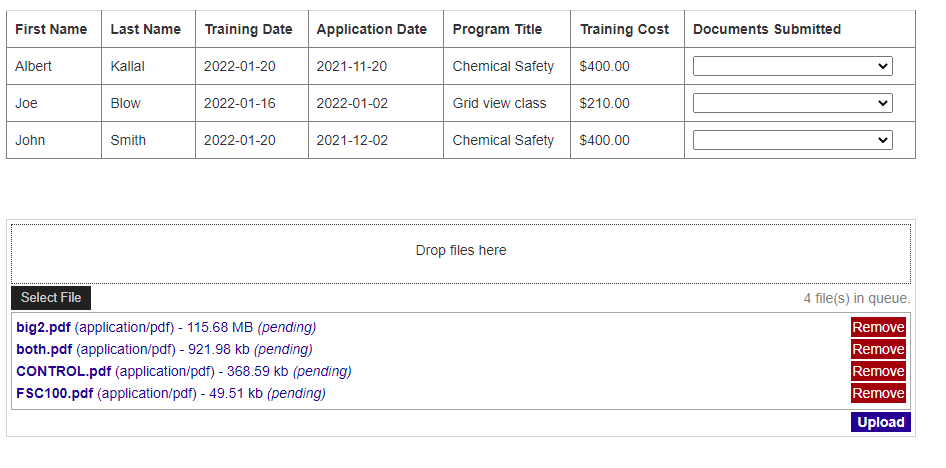This screenshot has width=946, height=468.
Task: Click the First Name column header
Action: tap(51, 29)
